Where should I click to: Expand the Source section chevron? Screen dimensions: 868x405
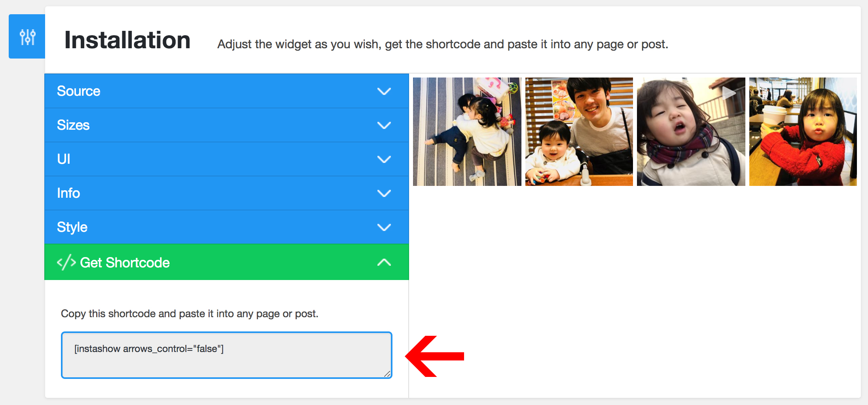pos(384,91)
